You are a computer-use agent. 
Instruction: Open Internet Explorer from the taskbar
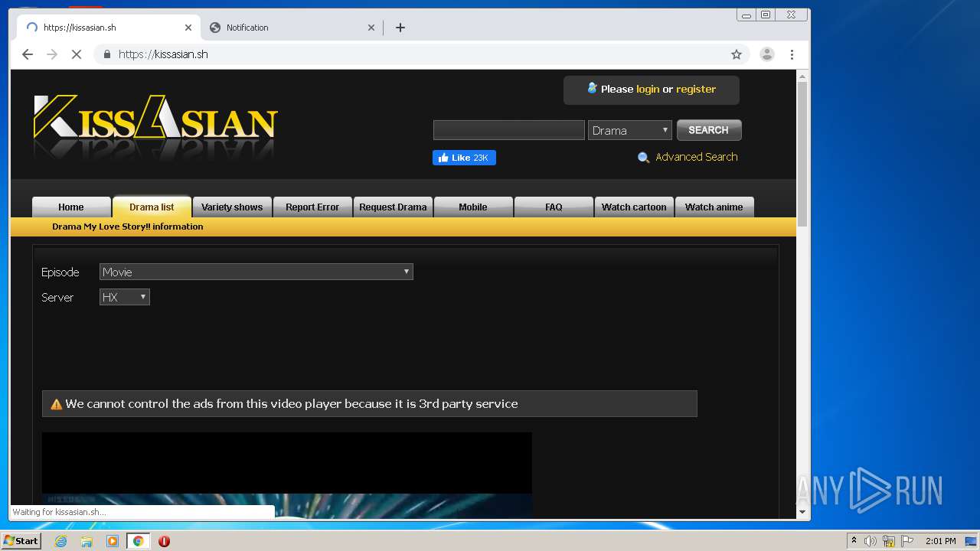coord(60,541)
